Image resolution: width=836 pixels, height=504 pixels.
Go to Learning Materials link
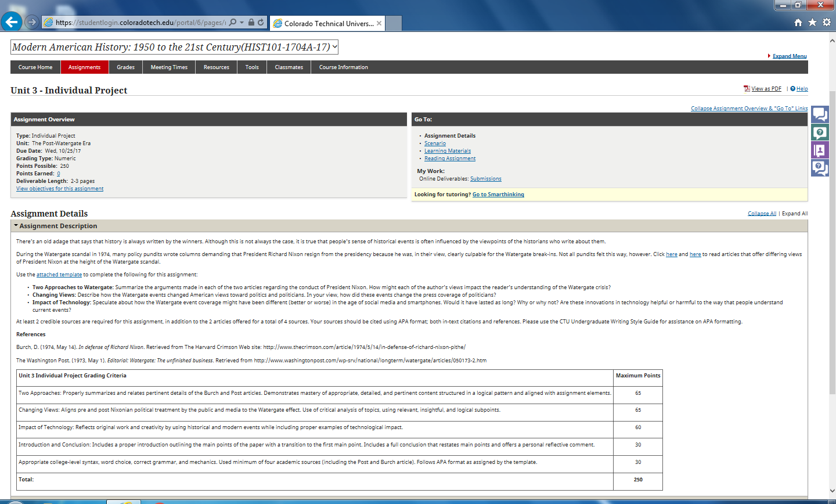tap(448, 151)
